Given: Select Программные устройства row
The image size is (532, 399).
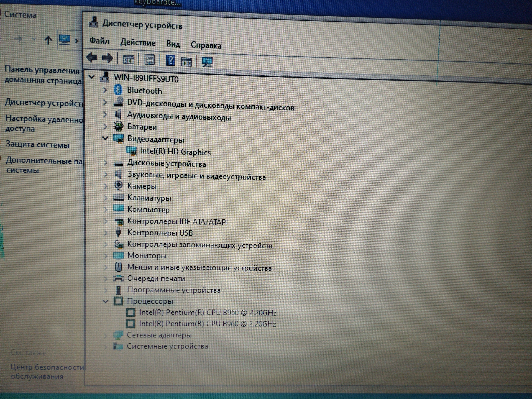Looking at the screenshot, I should coord(174,290).
